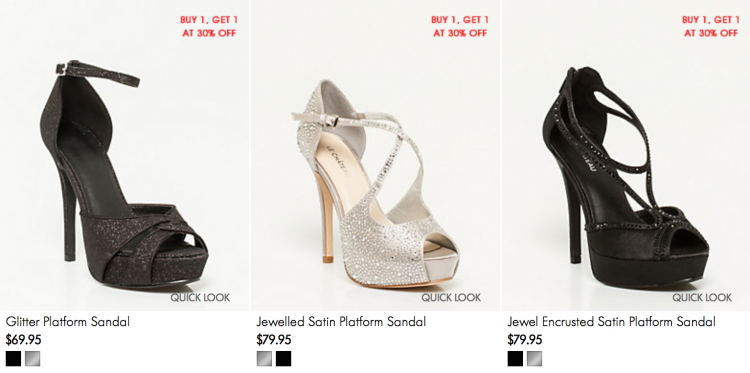Select silver swatch under Glitter Platform Sandal
This screenshot has width=750, height=373.
pyautogui.click(x=33, y=359)
